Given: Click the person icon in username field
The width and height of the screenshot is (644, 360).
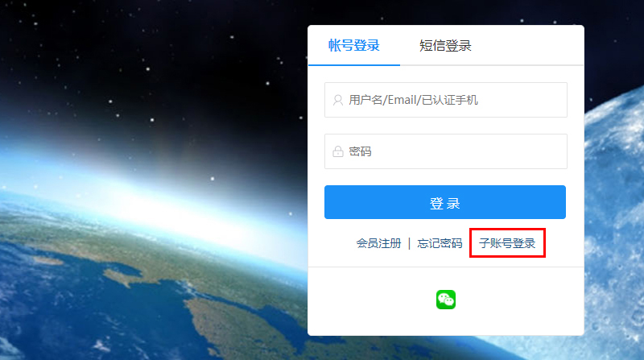Looking at the screenshot, I should [338, 101].
